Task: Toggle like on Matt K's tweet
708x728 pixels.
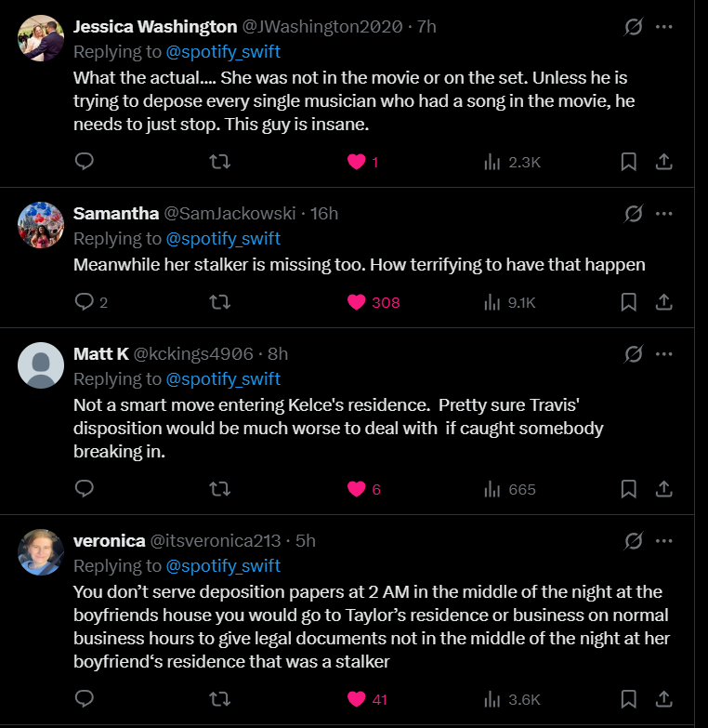Action: pos(357,489)
